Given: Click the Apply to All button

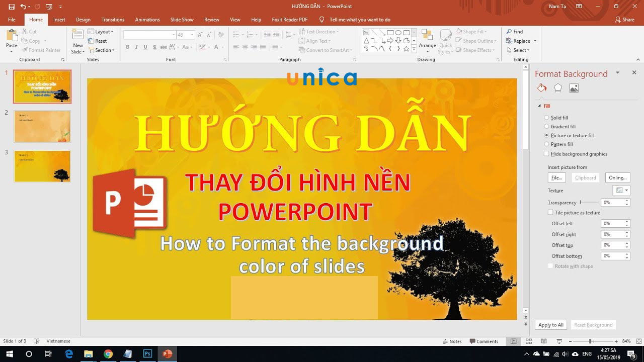Looking at the screenshot, I should click(550, 325).
